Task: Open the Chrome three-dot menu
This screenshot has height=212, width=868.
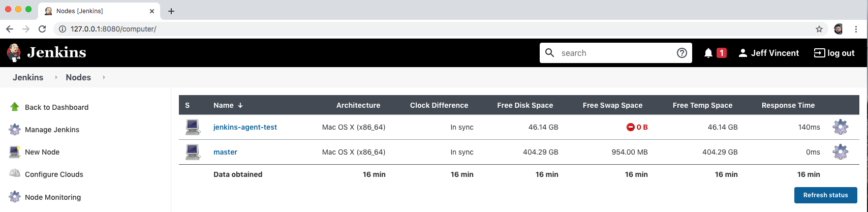Action: pyautogui.click(x=856, y=29)
